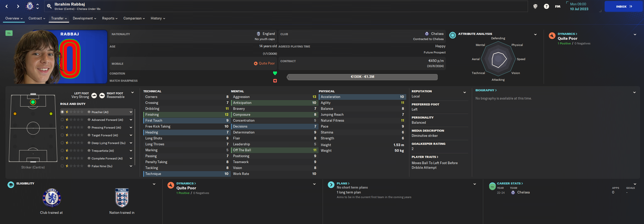The image size is (644, 224).
Task: Select the Pressing Forward (At) radio button
Action: (x=62, y=127)
